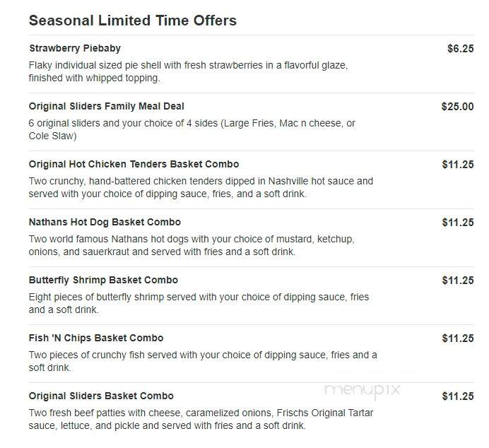Screen dimensions: 489x448
Task: Open Nathans Hot Dog Basket Combo
Action: pos(105,223)
